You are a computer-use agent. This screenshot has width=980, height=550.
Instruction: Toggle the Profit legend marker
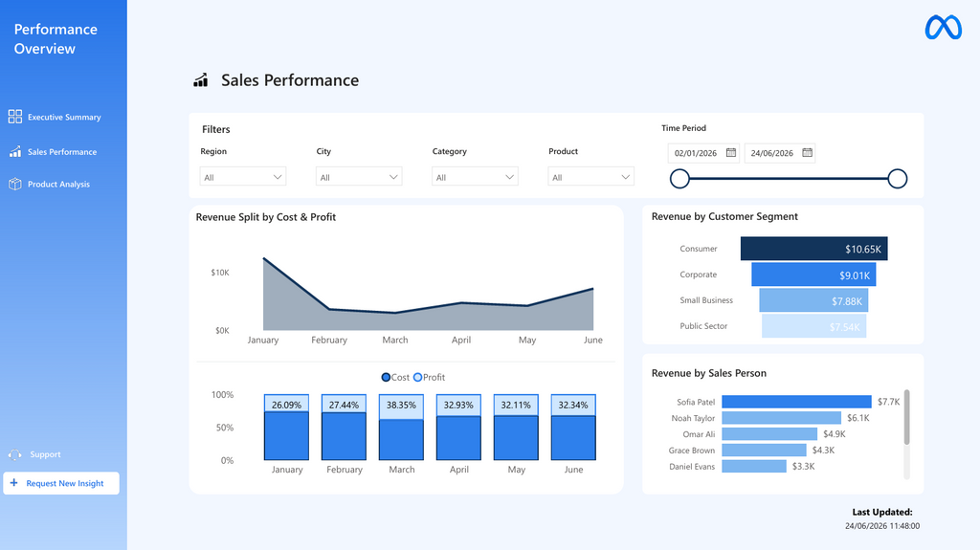417,378
